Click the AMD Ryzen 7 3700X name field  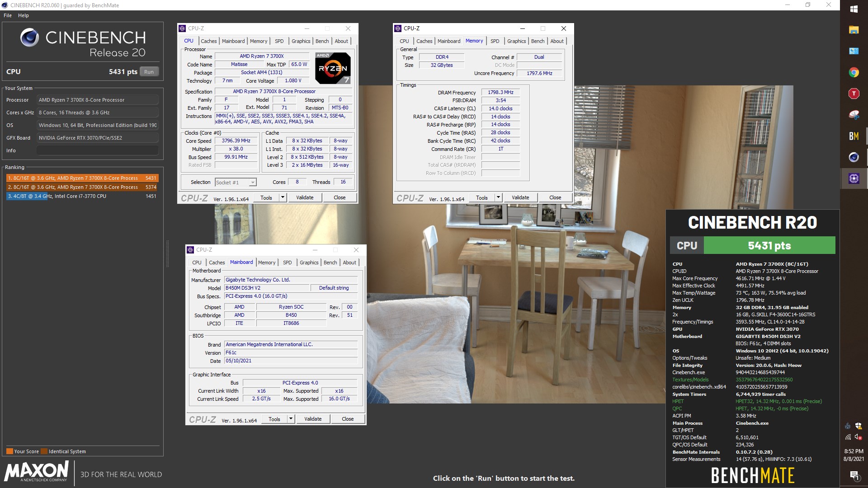pos(262,56)
